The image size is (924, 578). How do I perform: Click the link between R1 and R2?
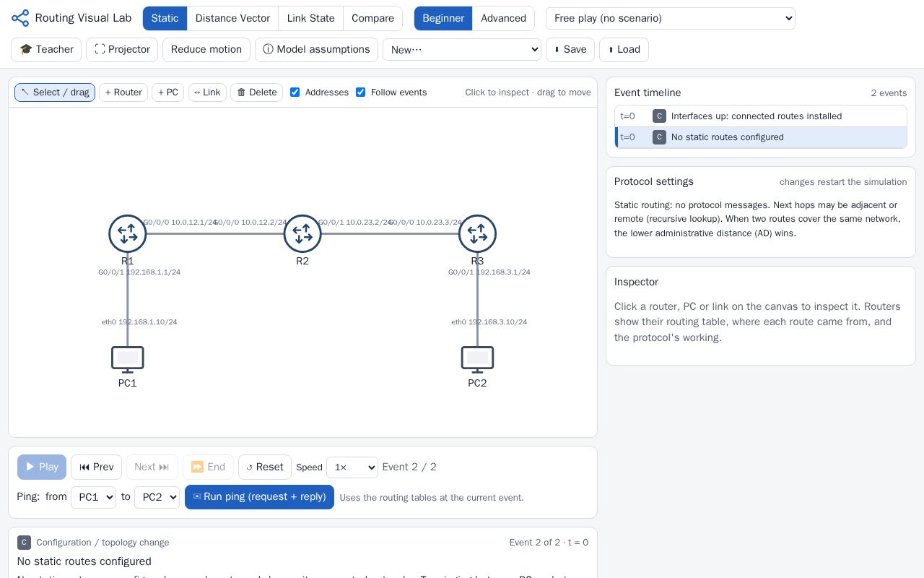coord(215,233)
